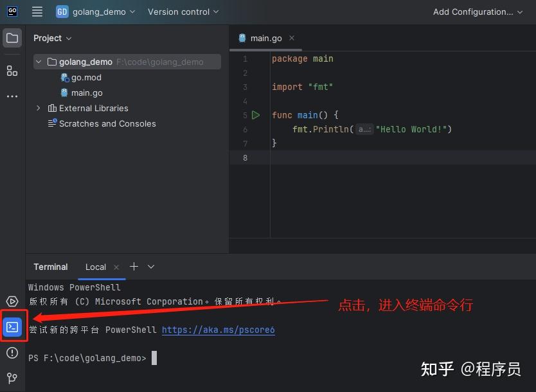
Task: Click the GoLand logo icon
Action: 12,11
